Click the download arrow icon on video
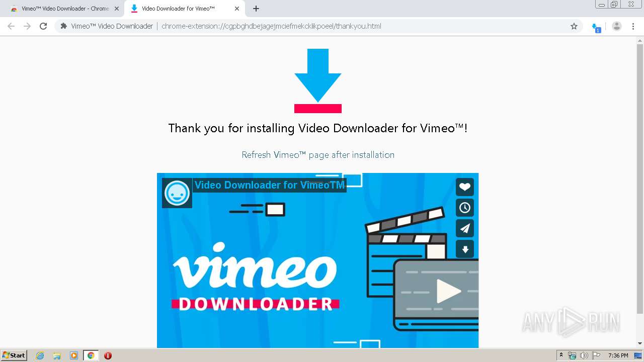This screenshot has width=644, height=362. pos(465,249)
